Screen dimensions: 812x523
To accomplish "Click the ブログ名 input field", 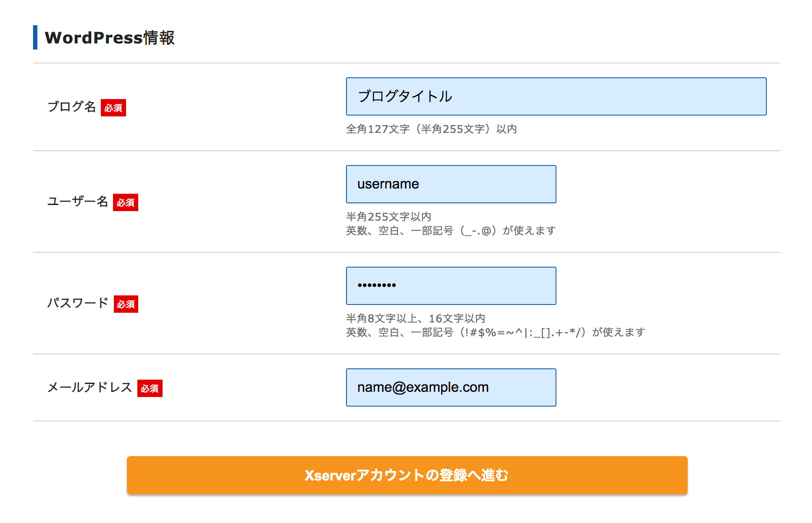I will click(556, 96).
